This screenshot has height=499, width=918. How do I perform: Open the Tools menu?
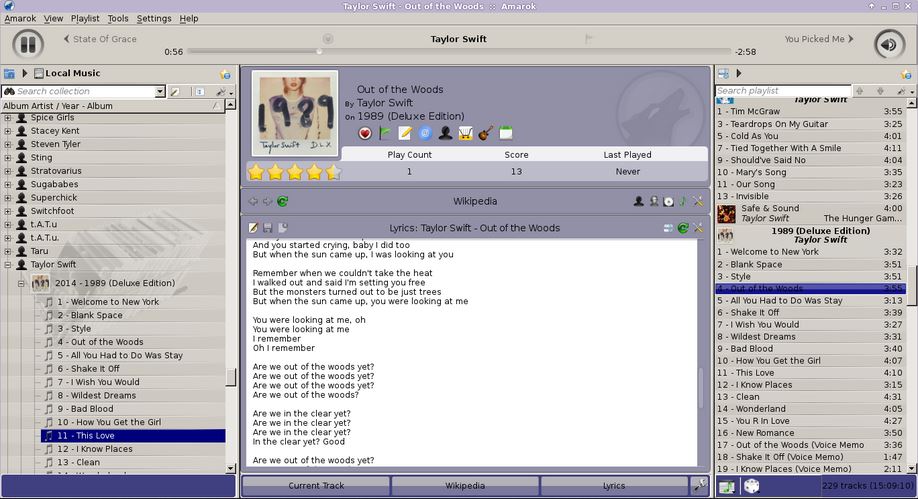point(118,18)
